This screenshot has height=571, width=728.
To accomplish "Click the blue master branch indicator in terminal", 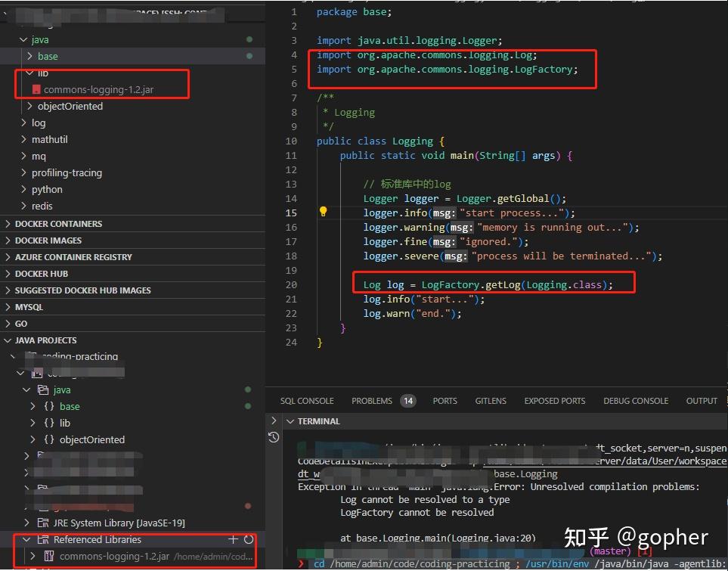I will tap(609, 551).
